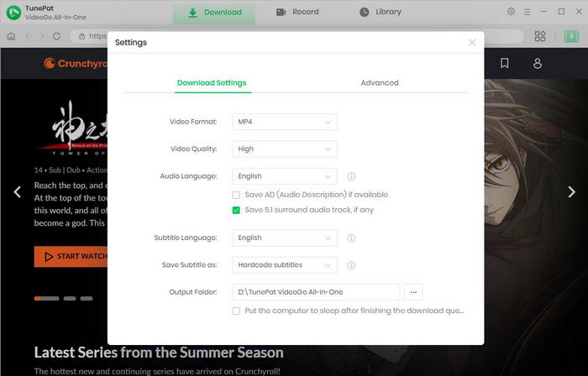This screenshot has width=588, height=376.
Task: Show previous carousel slide arrow
Action: tap(18, 192)
